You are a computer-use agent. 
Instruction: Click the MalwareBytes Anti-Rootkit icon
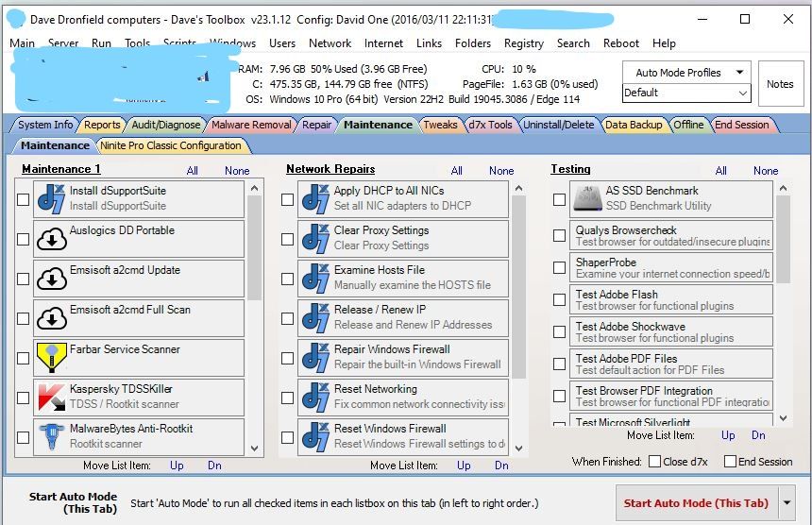pyautogui.click(x=51, y=437)
